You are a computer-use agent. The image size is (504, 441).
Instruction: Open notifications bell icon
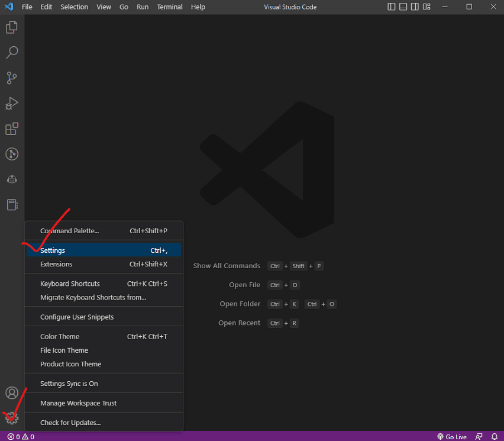(x=495, y=436)
